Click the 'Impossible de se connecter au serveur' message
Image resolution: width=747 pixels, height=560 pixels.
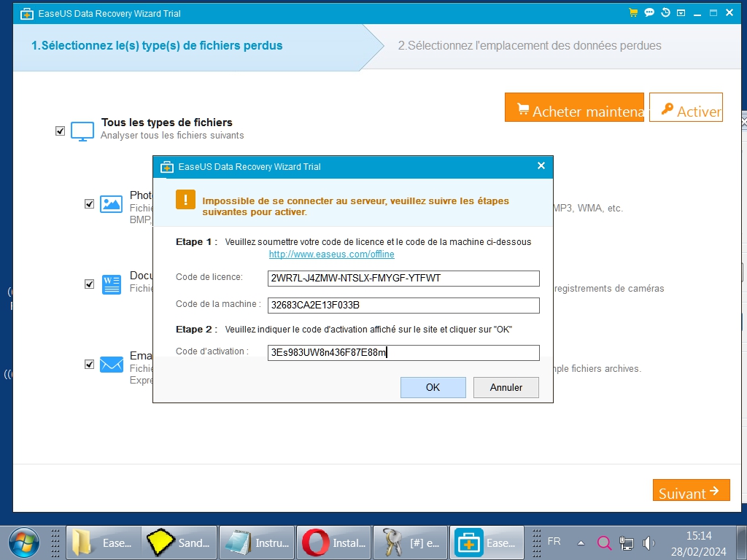[x=355, y=206]
